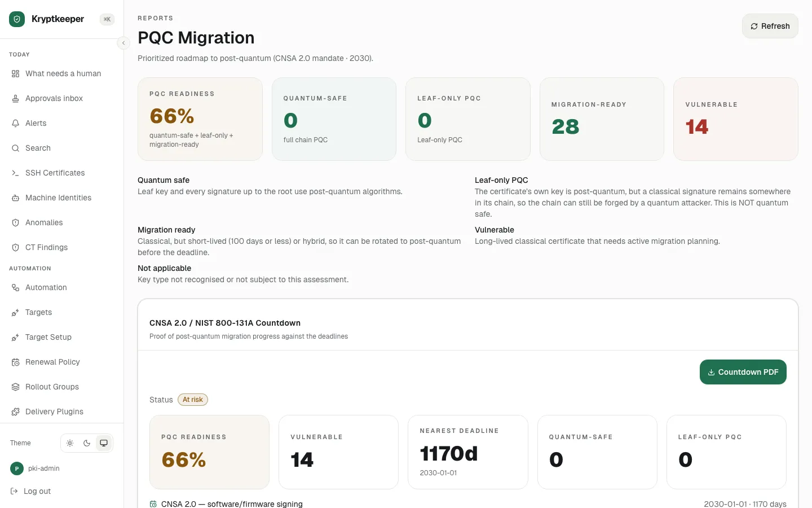Click the Migration-Ready 28 value

(x=566, y=126)
